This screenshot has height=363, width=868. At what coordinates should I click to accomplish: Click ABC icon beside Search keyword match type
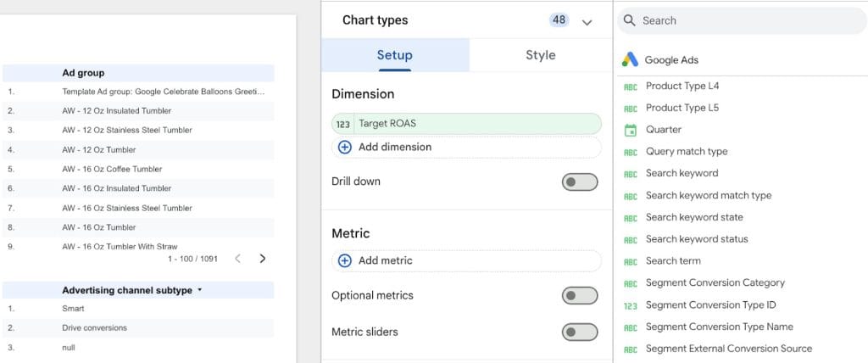point(631,196)
